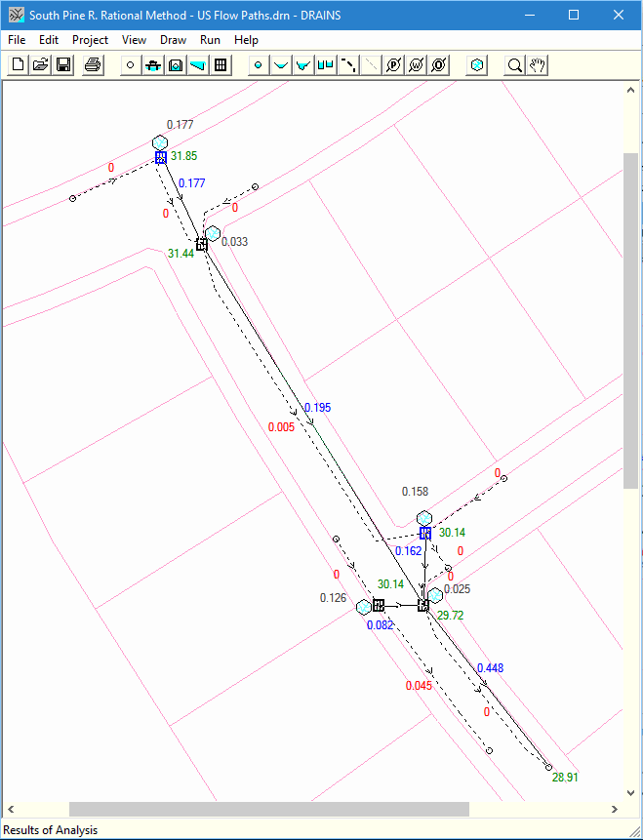Image resolution: width=643 pixels, height=840 pixels.
Task: Click the outlet level label 28.91
Action: 565,778
